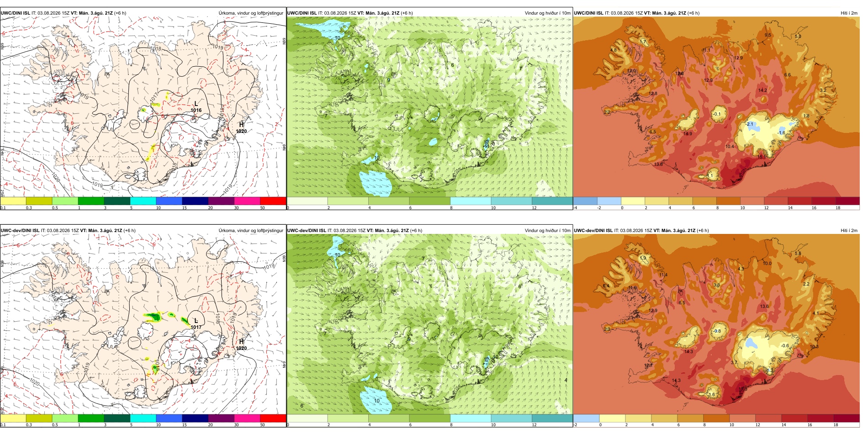Click the 5.6 temperature value on the UWC-dev map
Screen dimensions: 868x434
tap(798, 254)
